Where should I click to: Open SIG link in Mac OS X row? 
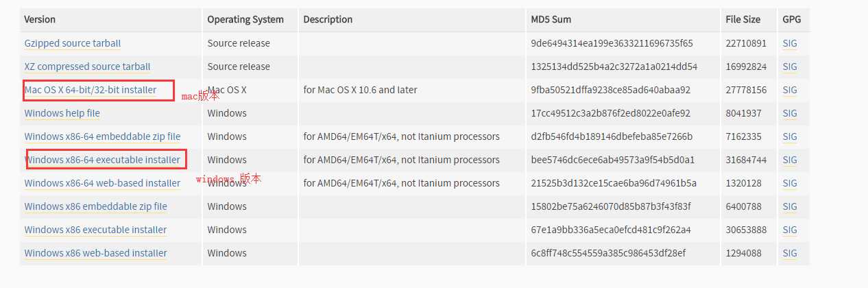click(790, 90)
